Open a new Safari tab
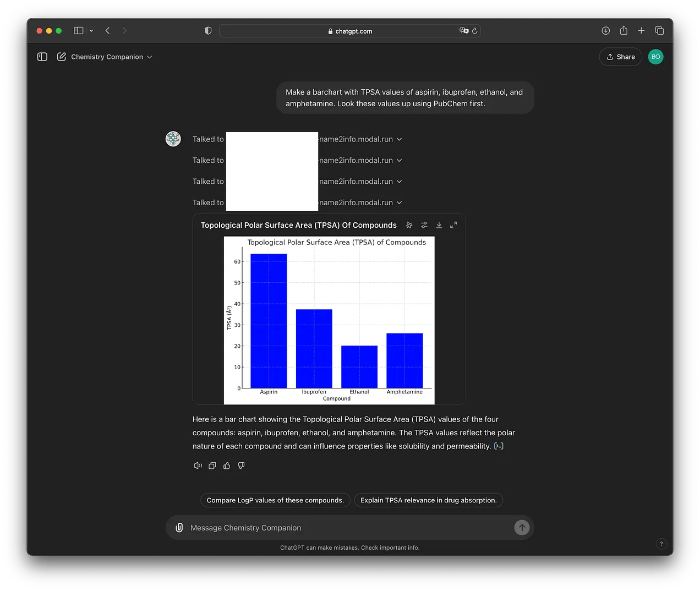Viewport: 700px width, 591px height. click(641, 31)
